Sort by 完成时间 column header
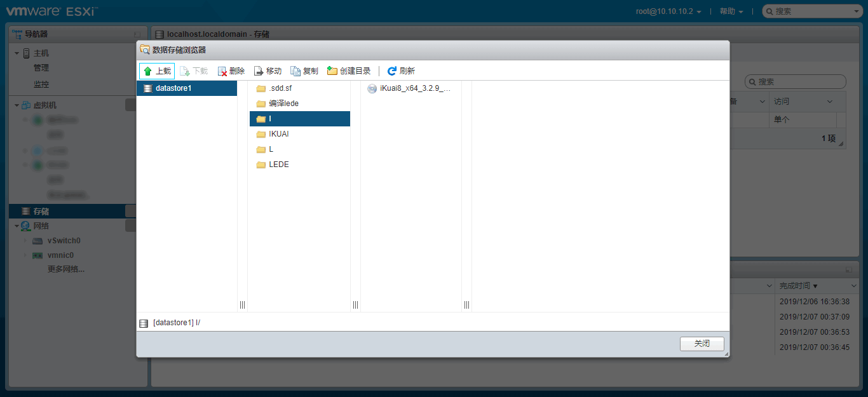This screenshot has width=868, height=397. point(798,286)
